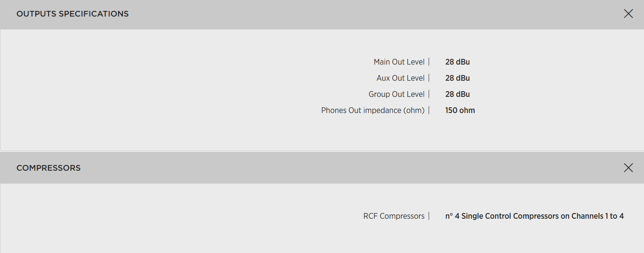Click the 28 dBu value for Main Out
644x253 pixels.
click(x=457, y=62)
